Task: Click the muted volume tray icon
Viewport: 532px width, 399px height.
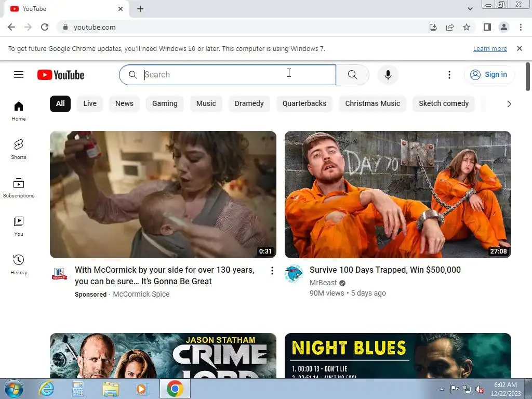Action: (x=480, y=389)
